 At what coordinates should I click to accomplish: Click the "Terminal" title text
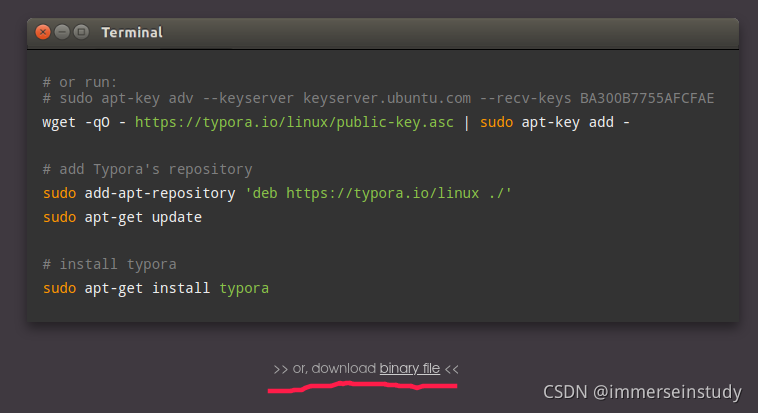[131, 32]
